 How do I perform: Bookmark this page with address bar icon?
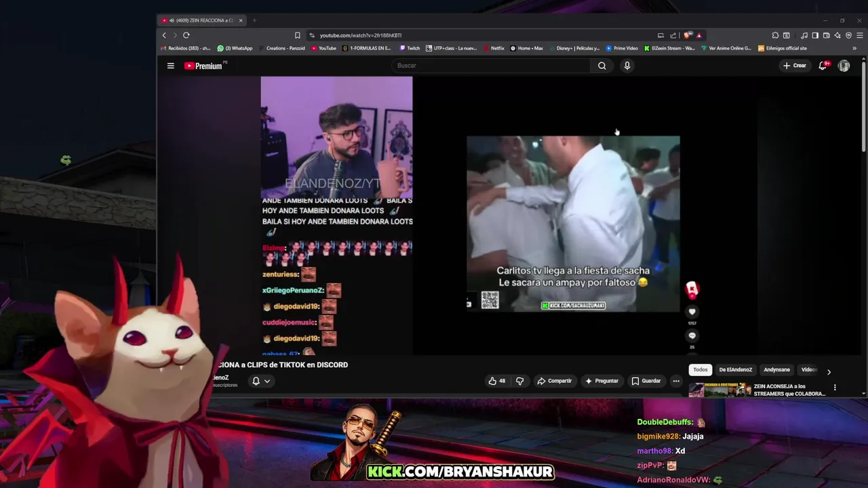pos(297,35)
